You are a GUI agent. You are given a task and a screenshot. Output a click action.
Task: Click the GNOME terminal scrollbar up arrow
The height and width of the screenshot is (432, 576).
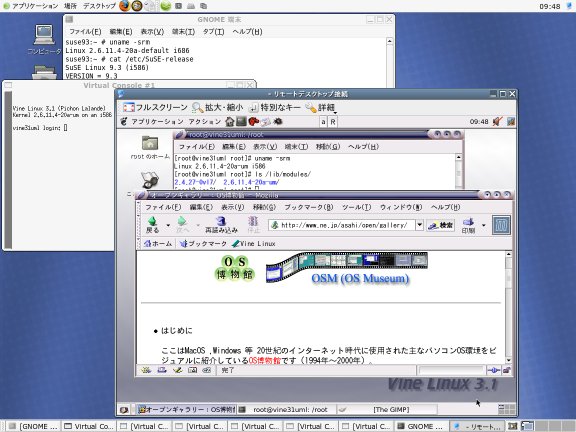[390, 41]
